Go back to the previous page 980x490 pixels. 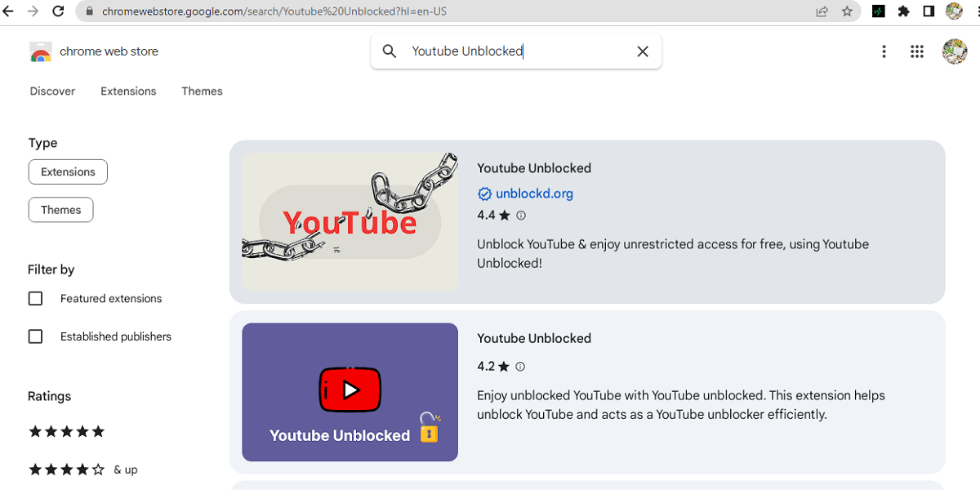coord(9,11)
